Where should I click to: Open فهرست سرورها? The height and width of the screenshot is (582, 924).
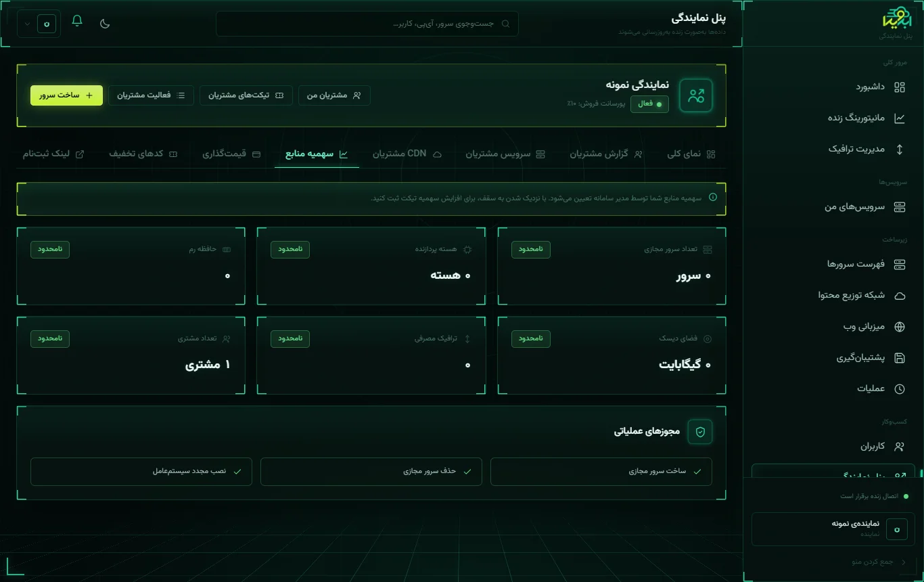click(833, 264)
